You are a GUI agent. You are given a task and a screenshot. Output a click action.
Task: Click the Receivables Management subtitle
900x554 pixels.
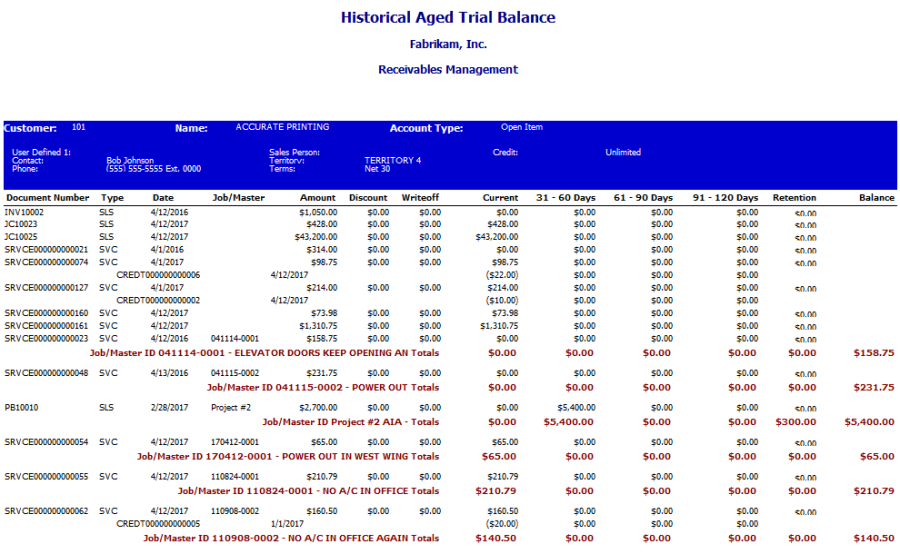447,70
